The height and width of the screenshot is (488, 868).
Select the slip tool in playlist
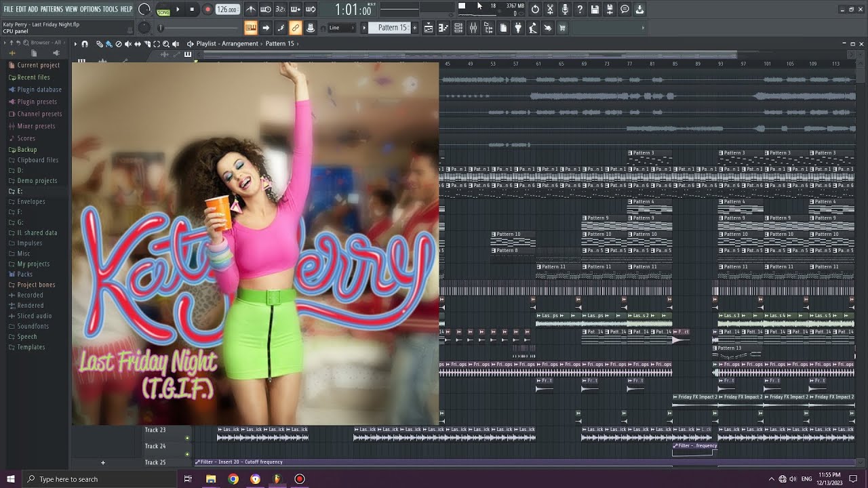[138, 43]
